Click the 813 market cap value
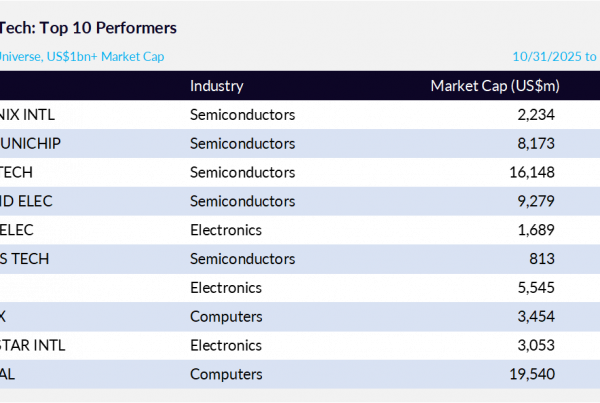 coord(541,259)
